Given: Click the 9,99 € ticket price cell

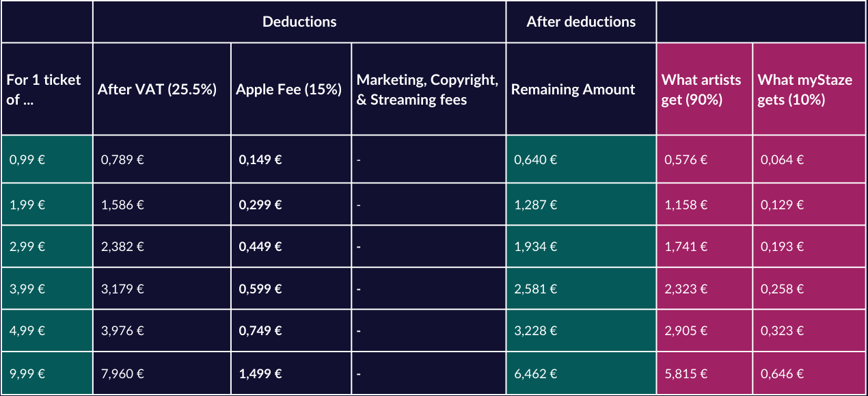Looking at the screenshot, I should (x=47, y=373).
